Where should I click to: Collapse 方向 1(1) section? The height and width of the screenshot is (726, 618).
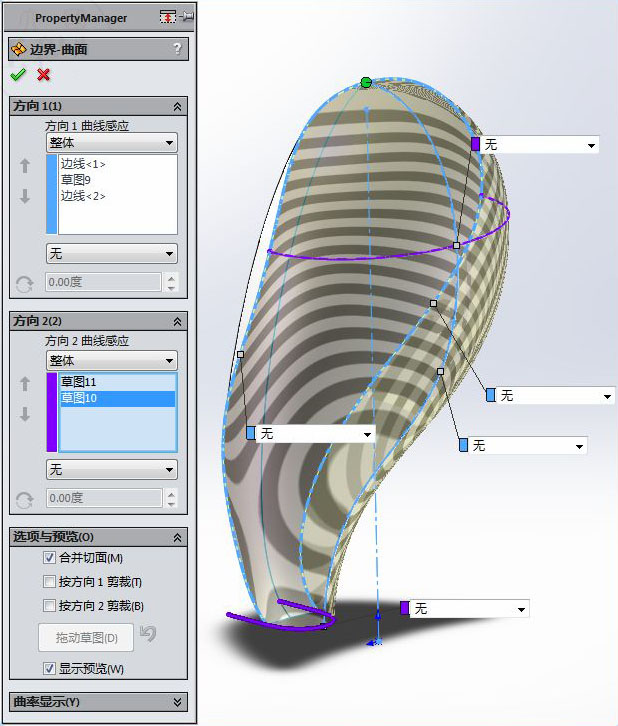click(x=177, y=106)
